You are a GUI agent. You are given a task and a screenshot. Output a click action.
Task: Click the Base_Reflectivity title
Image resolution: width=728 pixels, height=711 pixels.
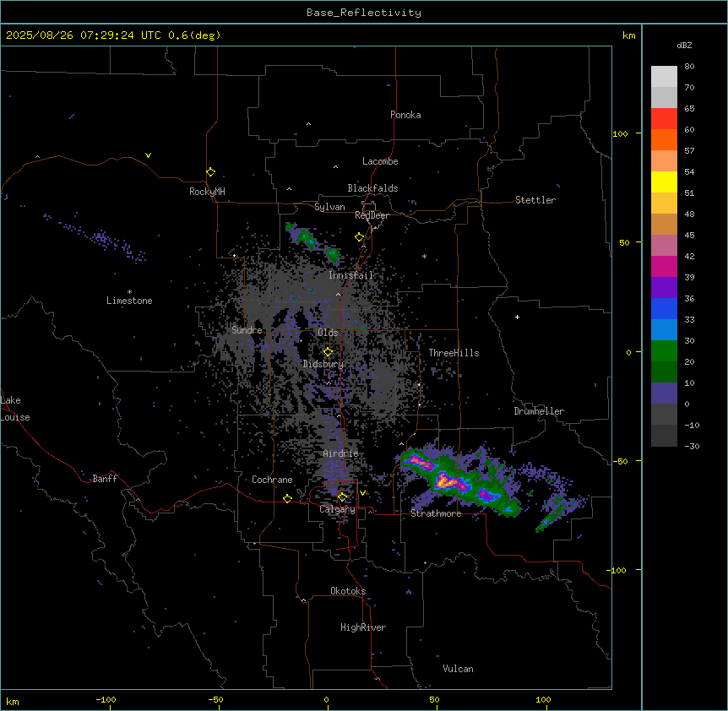(364, 13)
